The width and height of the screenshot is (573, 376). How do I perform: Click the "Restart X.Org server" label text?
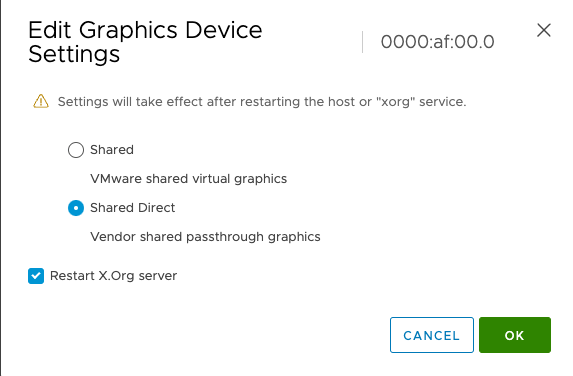113,276
